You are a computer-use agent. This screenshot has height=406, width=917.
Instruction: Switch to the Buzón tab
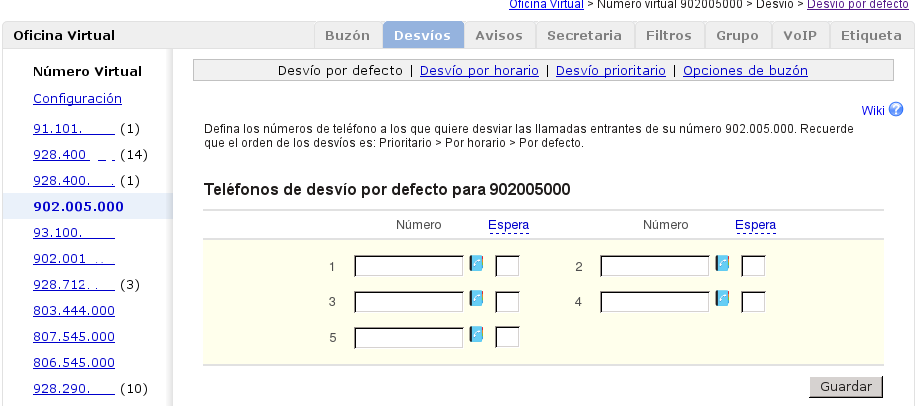348,36
